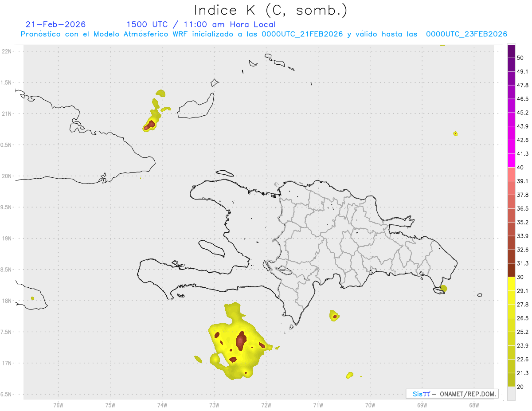Click the small yellow patch with brown core near 70.7W
532x411 pixels.
335,316
